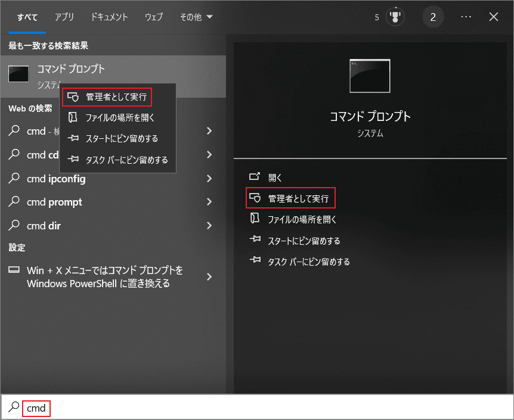Screen dimensions: 514x420
Task: Click the search icon beside 'cmd cd'
Action: (14, 154)
